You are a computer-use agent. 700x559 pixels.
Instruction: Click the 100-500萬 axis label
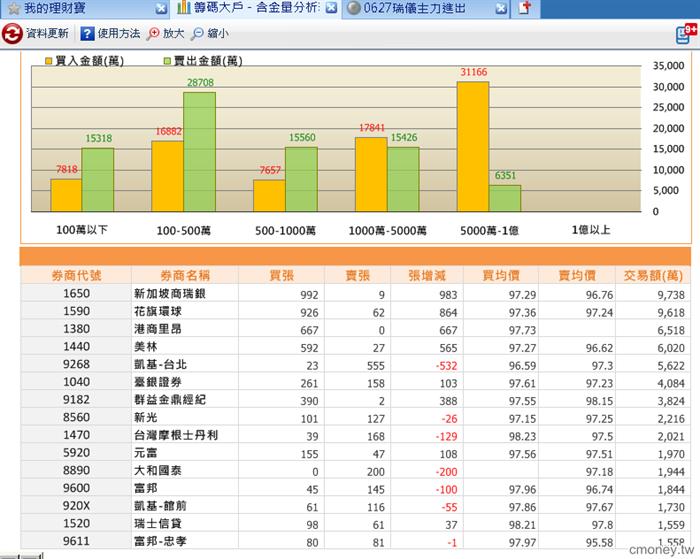[183, 230]
